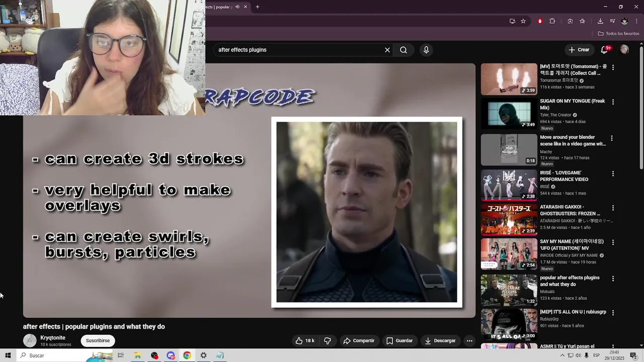Open the Windows notification center icon
The image size is (644, 362).
coord(634,355)
